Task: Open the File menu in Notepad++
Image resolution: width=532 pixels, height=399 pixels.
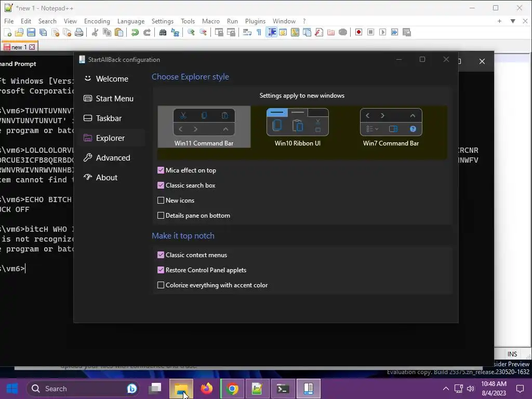Action: [x=9, y=21]
